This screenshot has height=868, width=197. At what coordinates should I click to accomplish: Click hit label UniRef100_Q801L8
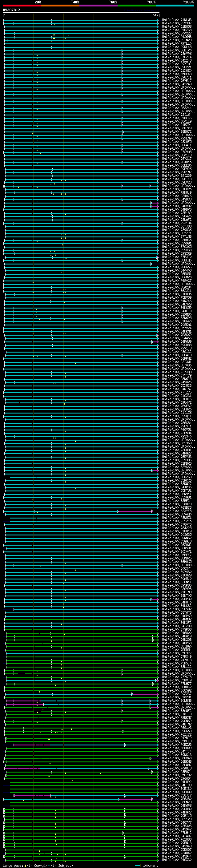coord(177,155)
